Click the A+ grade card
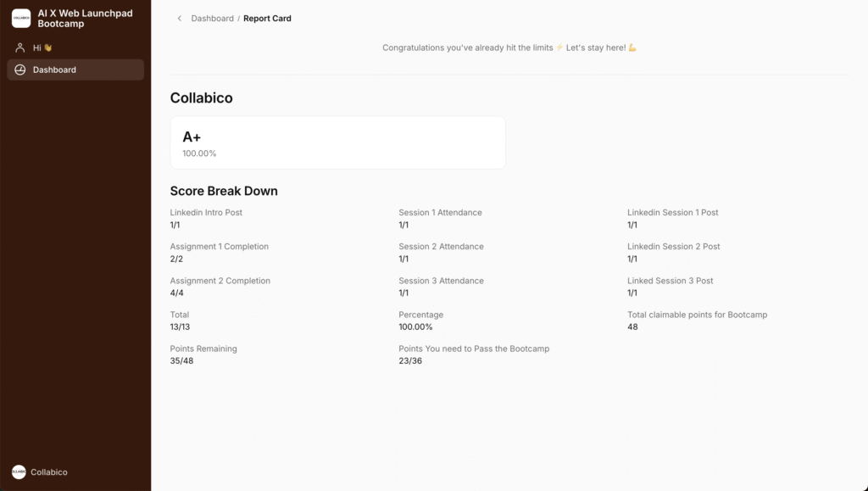This screenshot has height=491, width=868. point(337,142)
